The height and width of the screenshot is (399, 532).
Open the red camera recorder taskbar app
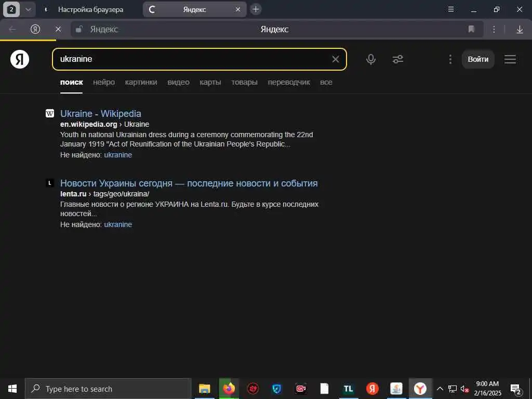(301, 389)
